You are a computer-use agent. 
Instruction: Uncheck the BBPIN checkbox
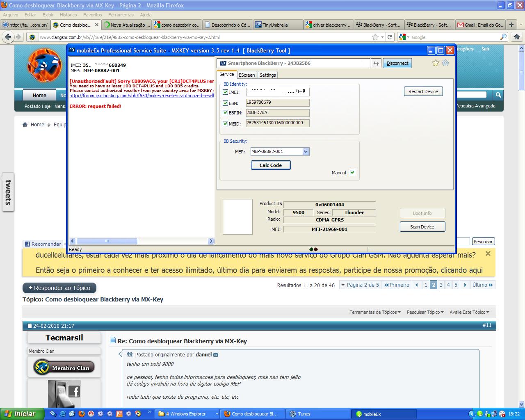coord(225,112)
